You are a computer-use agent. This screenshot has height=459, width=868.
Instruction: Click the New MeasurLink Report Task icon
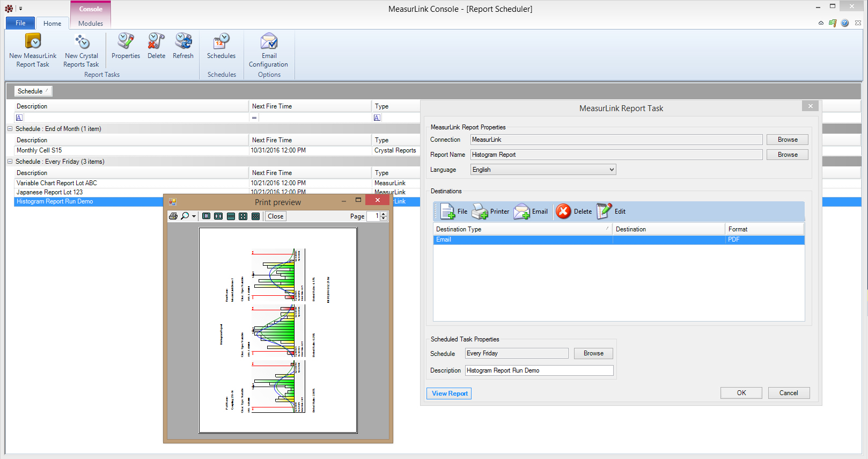tap(33, 42)
